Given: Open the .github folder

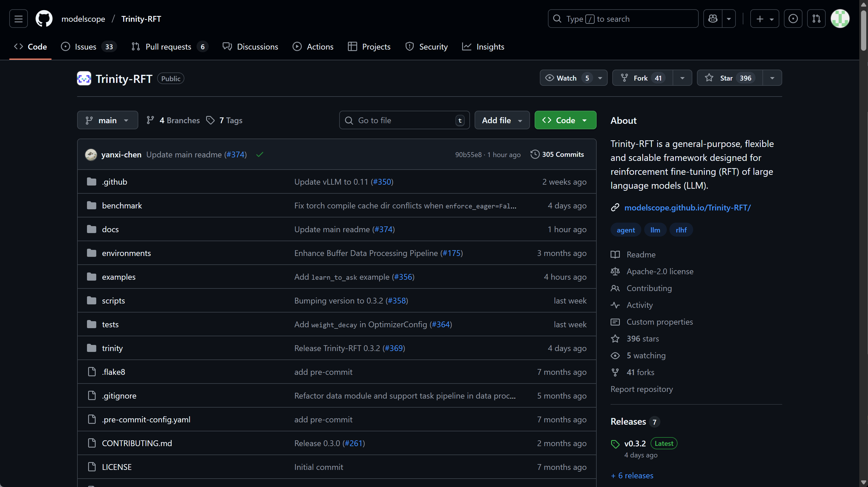Looking at the screenshot, I should [115, 182].
